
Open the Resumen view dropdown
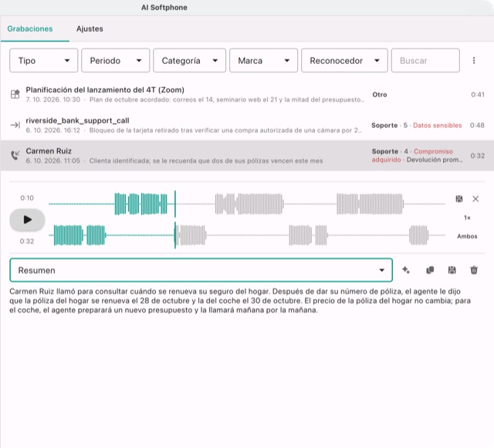click(201, 270)
